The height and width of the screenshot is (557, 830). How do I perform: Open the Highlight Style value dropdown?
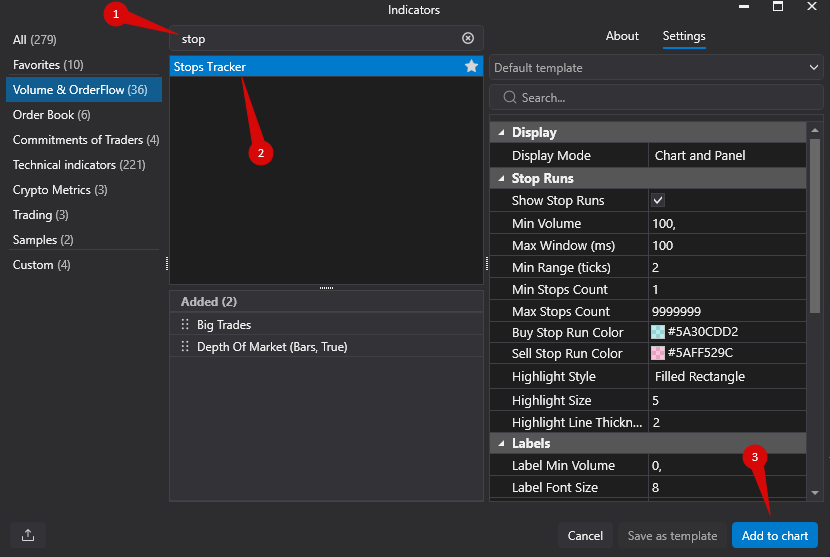(x=727, y=376)
